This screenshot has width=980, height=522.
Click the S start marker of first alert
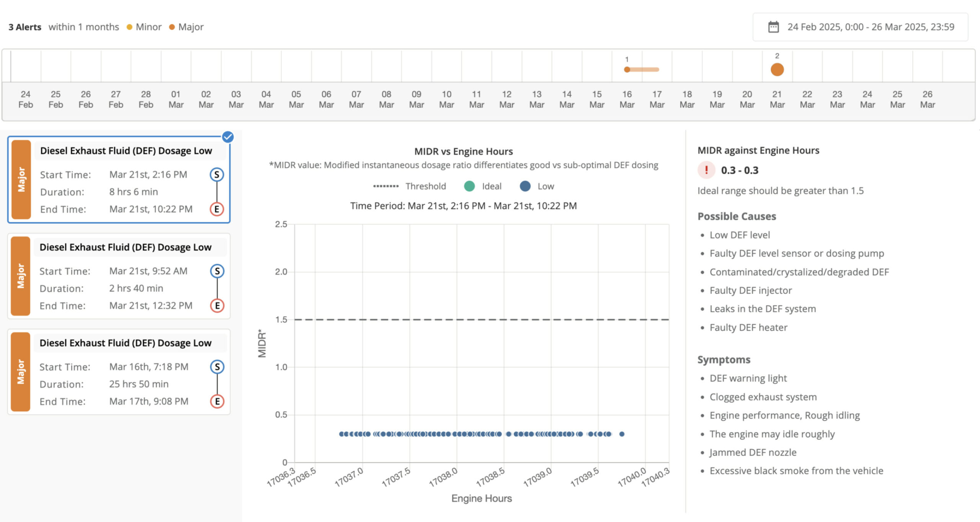[217, 175]
